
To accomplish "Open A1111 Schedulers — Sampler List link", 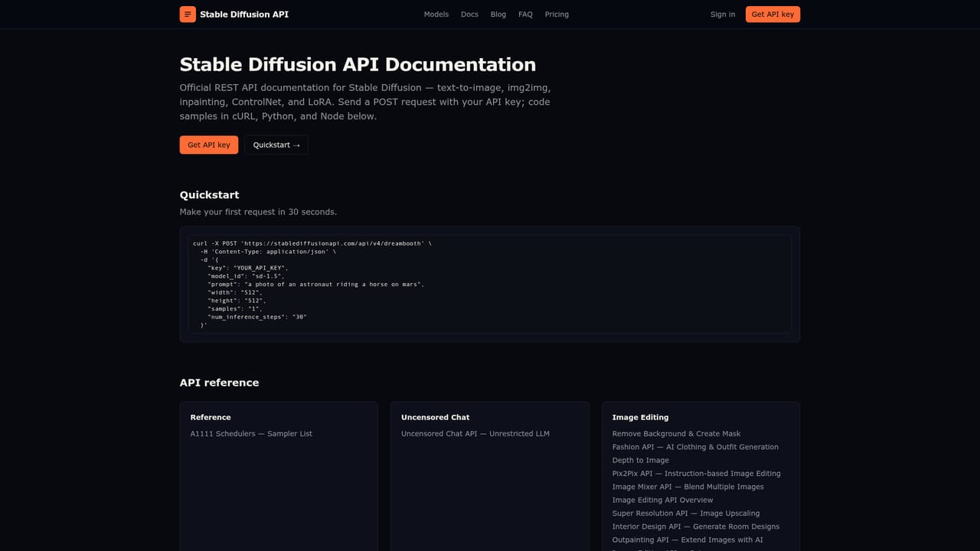I will (x=251, y=433).
